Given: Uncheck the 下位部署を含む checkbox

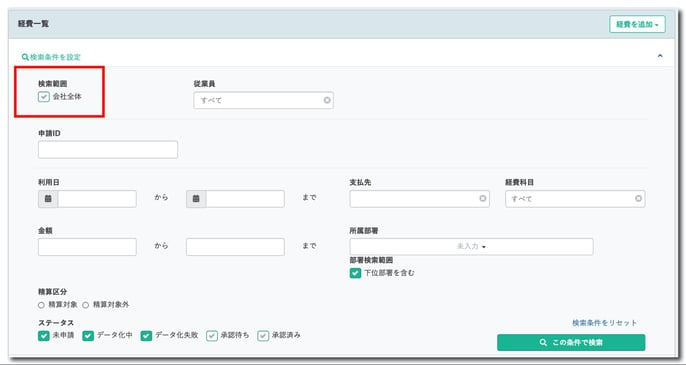Looking at the screenshot, I should pyautogui.click(x=355, y=273).
